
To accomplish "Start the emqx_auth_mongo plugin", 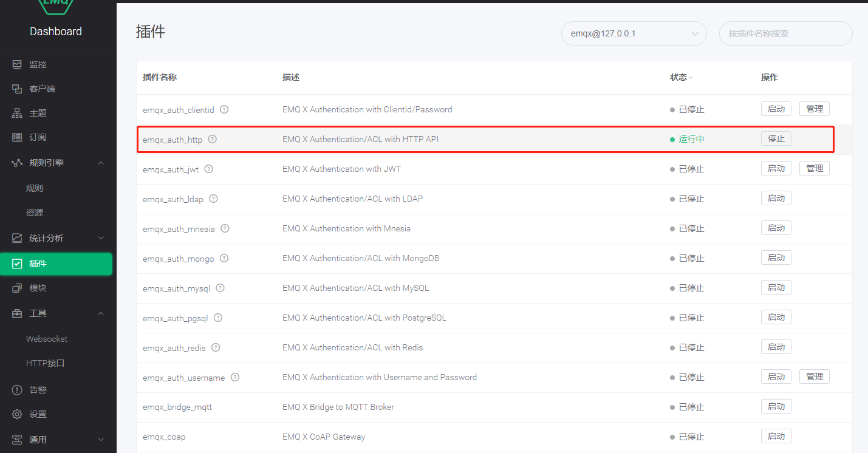I will [776, 257].
